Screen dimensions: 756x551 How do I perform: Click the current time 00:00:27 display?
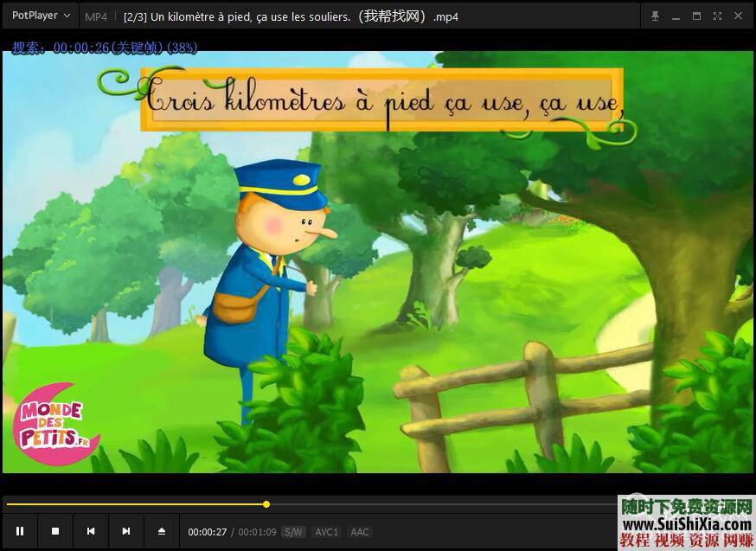point(208,532)
